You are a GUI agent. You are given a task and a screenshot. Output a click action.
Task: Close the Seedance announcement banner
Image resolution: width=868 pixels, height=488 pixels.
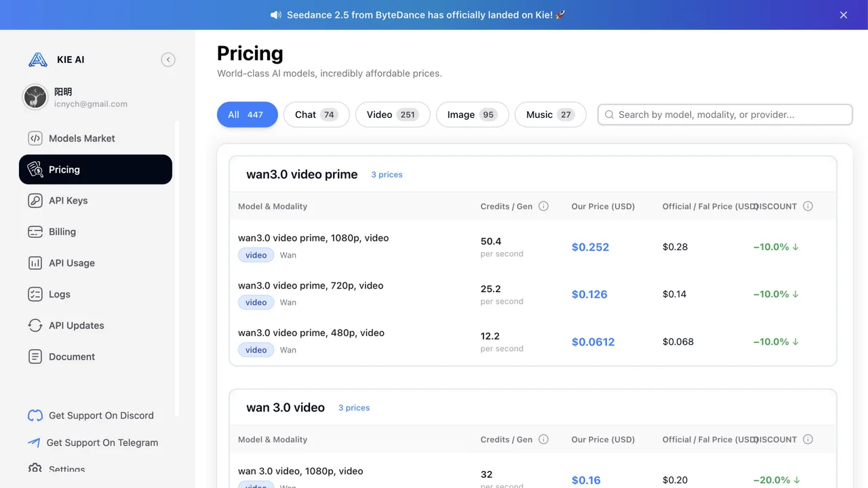click(x=844, y=15)
